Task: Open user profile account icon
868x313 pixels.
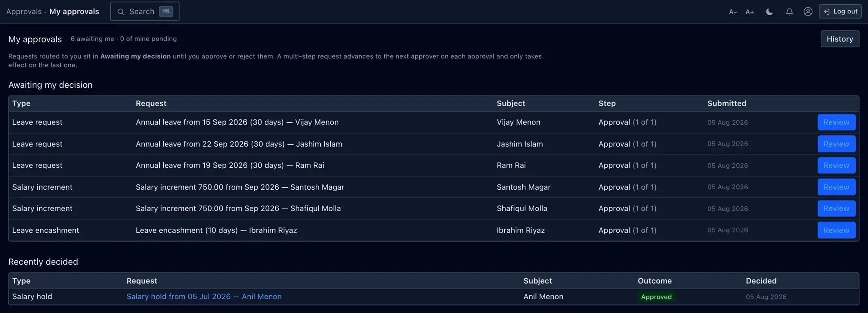Action: click(x=808, y=12)
